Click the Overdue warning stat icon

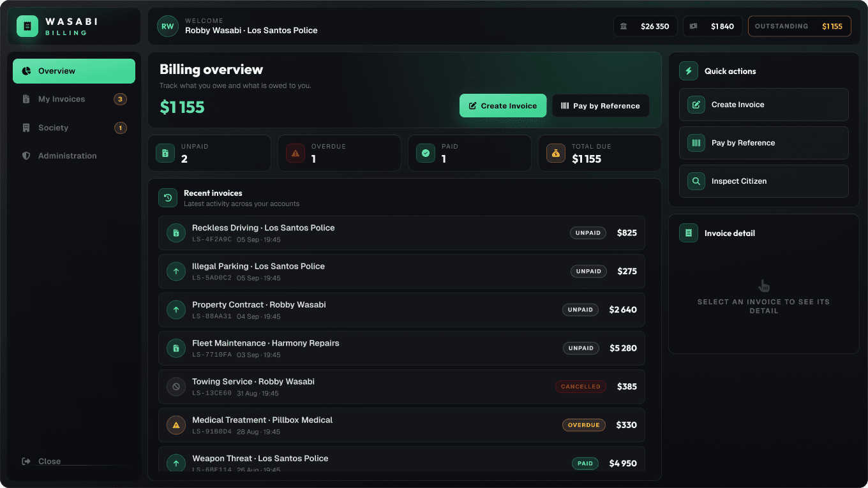click(x=296, y=153)
